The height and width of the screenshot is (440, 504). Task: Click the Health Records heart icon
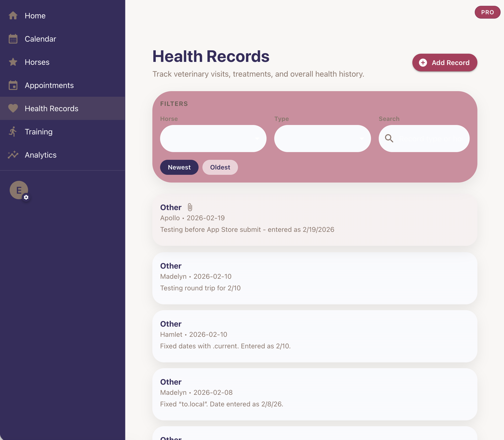[13, 108]
